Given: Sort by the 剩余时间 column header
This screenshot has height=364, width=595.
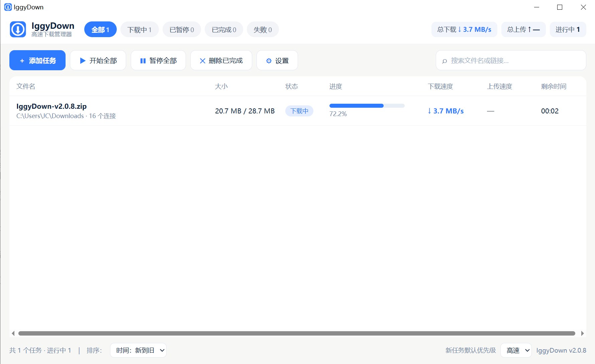Looking at the screenshot, I should [x=554, y=86].
